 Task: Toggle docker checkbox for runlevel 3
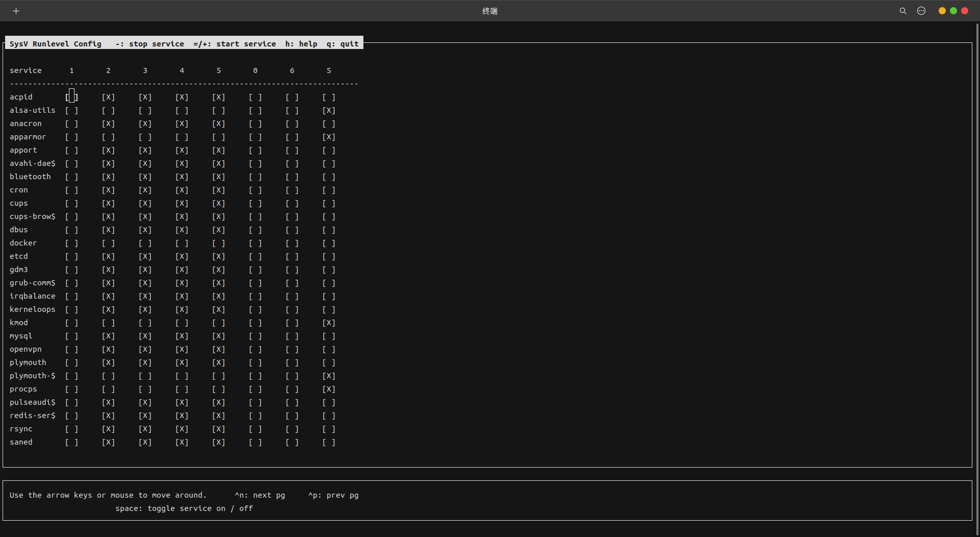tap(145, 243)
